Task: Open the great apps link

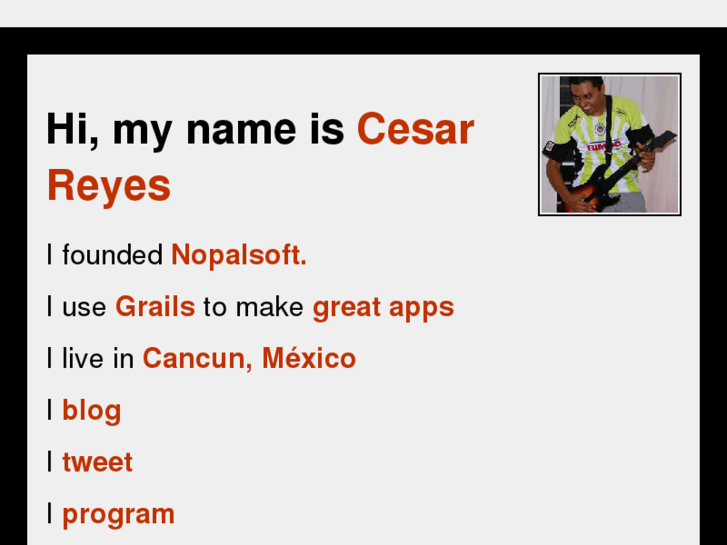Action: coord(383,308)
